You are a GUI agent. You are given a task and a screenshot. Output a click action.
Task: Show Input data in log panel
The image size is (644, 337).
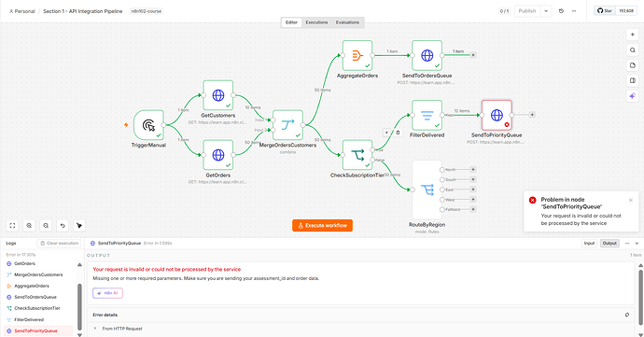coord(589,244)
